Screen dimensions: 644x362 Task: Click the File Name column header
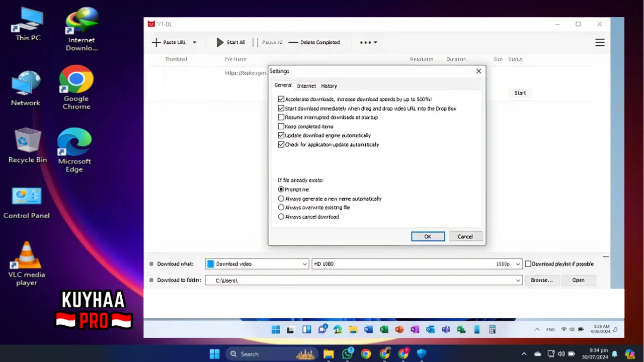[x=235, y=59]
